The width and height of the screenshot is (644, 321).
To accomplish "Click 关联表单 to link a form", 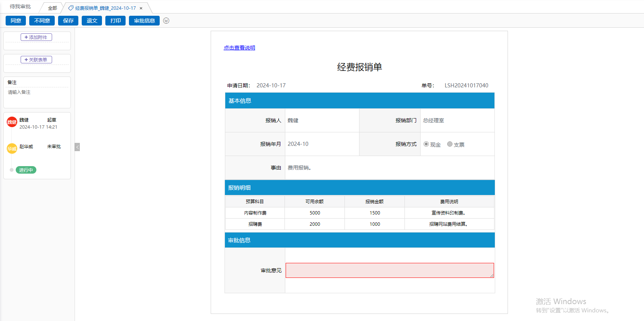I will point(36,60).
